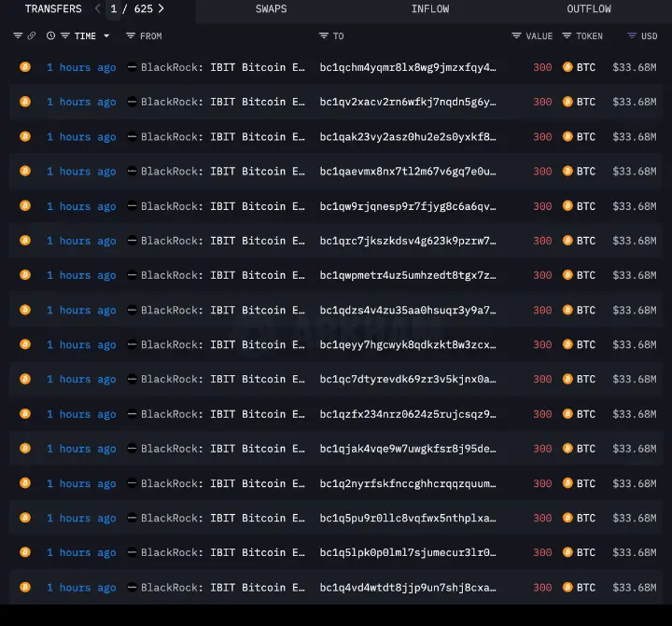The image size is (672, 626).
Task: Switch to the INFLOW tab
Action: click(x=430, y=9)
